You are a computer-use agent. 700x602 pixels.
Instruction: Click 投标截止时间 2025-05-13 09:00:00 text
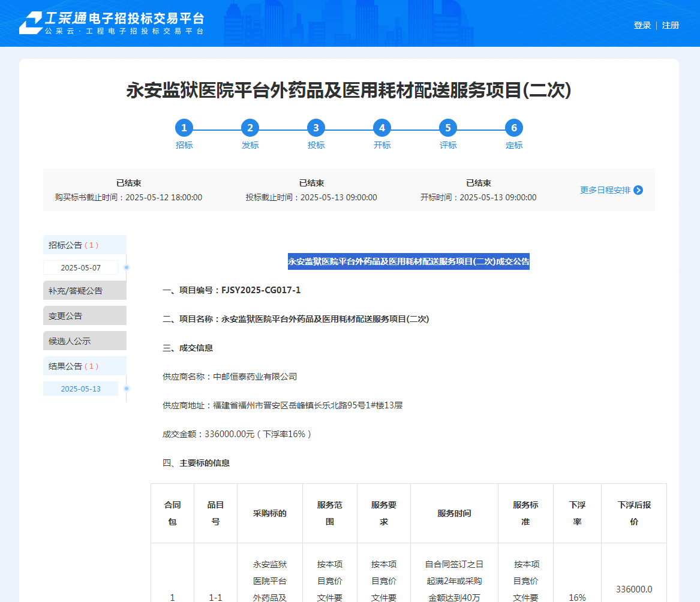[311, 197]
